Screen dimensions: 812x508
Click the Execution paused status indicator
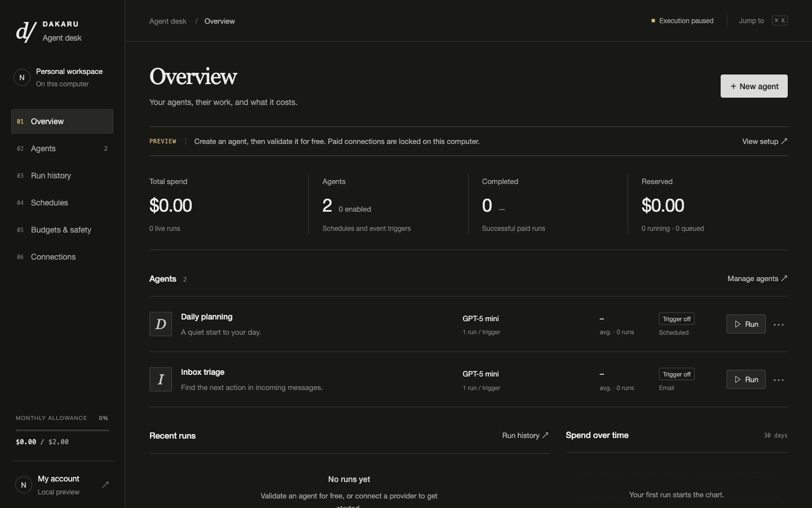pyautogui.click(x=682, y=21)
